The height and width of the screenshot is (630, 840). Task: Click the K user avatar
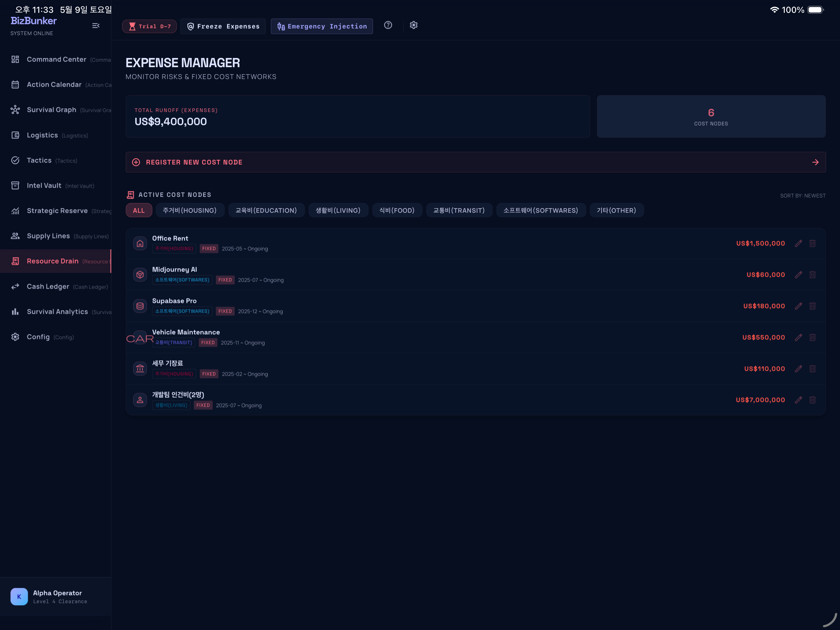[19, 597]
